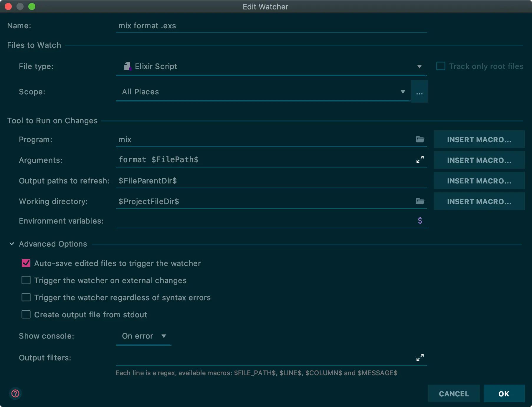Viewport: 532px width, 407px height.
Task: Click the Elixir Script file type icon
Action: 127,66
